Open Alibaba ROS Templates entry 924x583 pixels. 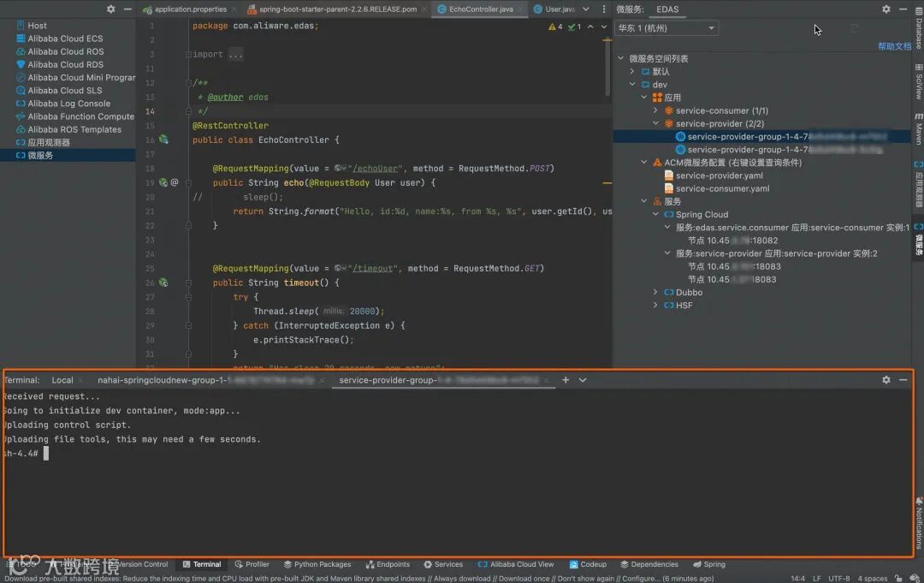click(x=74, y=129)
